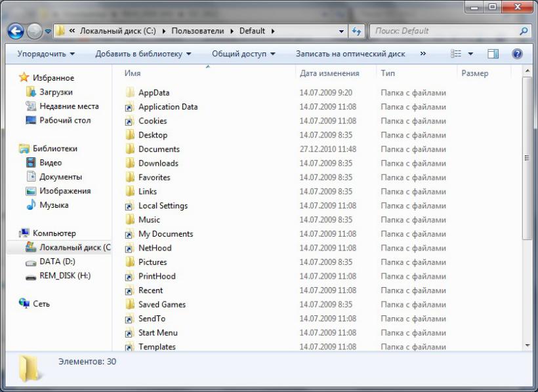Click the greyed Forward arrow button
This screenshot has height=392, width=538.
pos(34,31)
